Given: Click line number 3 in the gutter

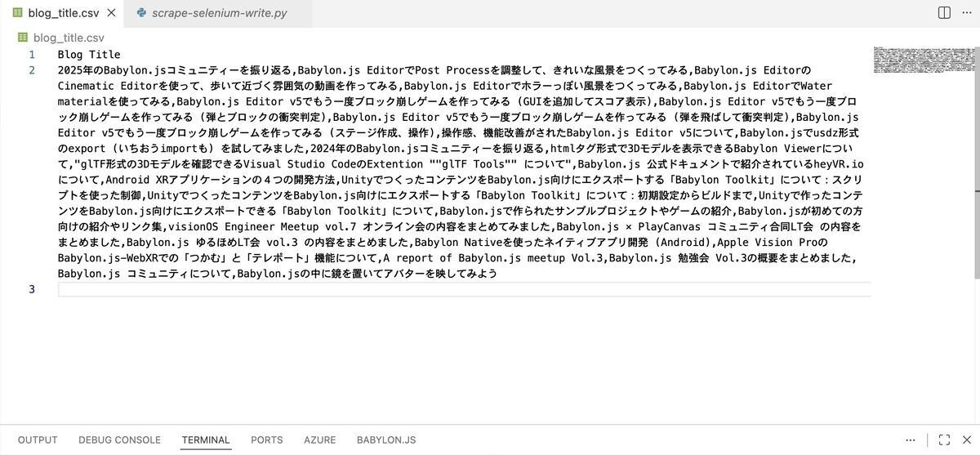Looking at the screenshot, I should (x=32, y=289).
